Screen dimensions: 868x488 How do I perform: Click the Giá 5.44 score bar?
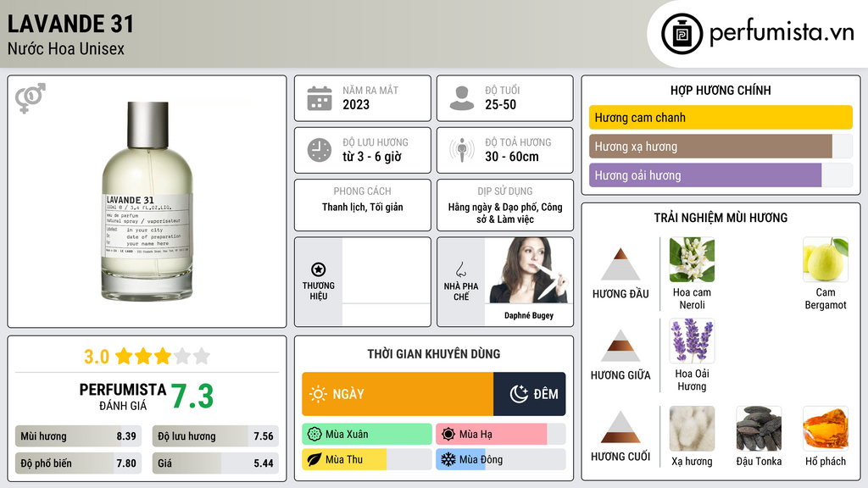(215, 463)
